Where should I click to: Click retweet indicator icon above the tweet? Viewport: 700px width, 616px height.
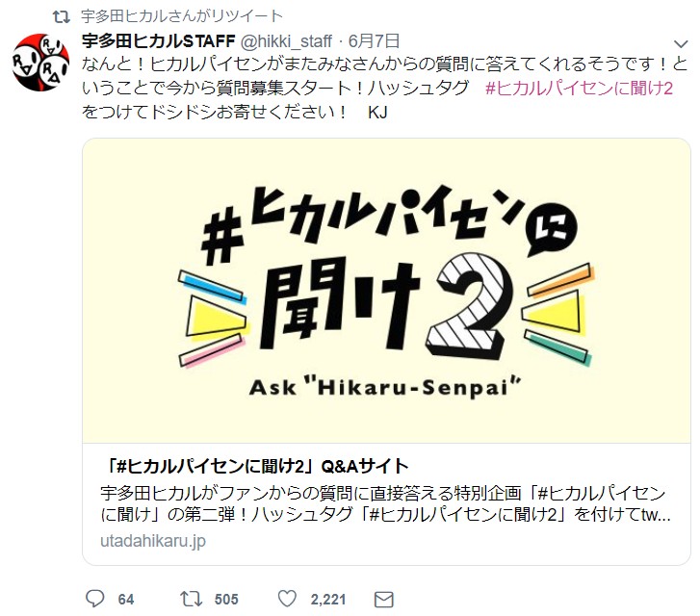pyautogui.click(x=62, y=17)
